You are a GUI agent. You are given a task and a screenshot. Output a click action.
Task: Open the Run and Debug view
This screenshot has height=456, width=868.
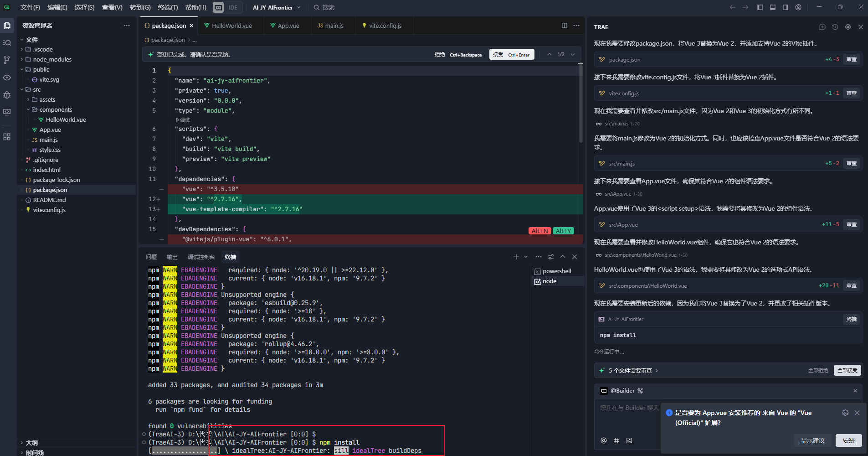click(x=7, y=95)
